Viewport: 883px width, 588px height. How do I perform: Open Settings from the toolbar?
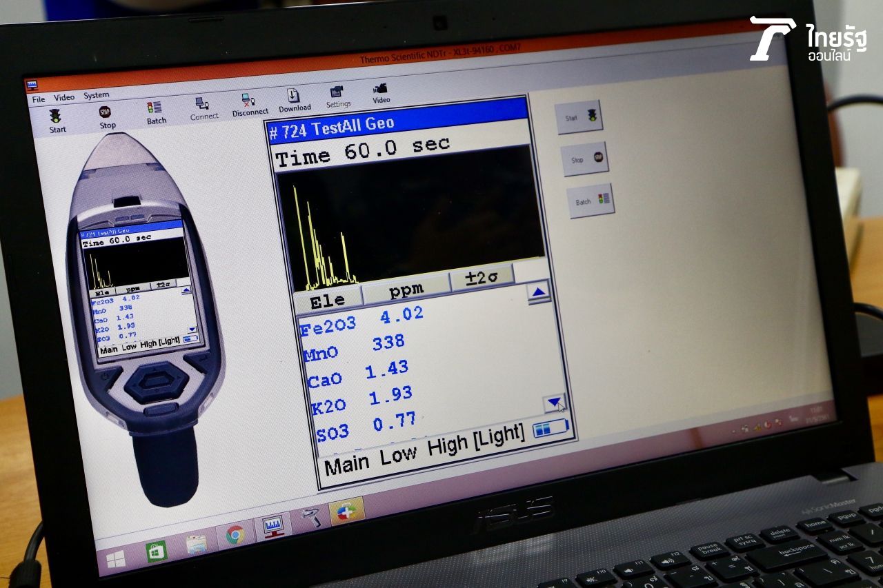click(x=337, y=93)
